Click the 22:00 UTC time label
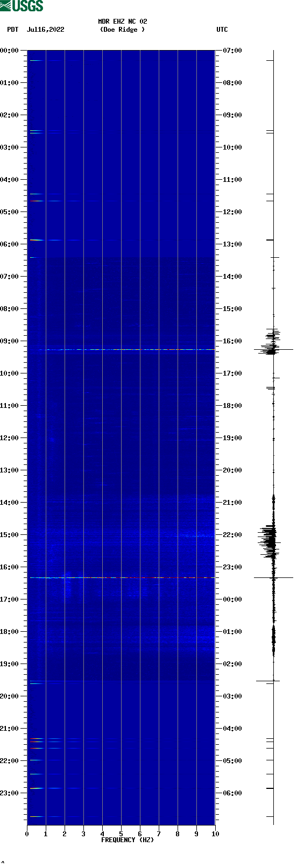This screenshot has height=868, width=297. tap(232, 535)
